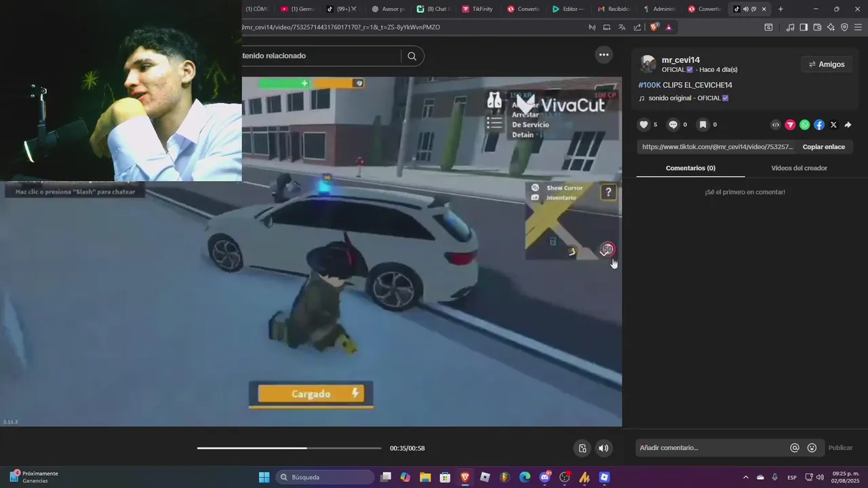Click the music note playlist icon in toolbar
The height and width of the screenshot is (488, 868).
point(790,27)
